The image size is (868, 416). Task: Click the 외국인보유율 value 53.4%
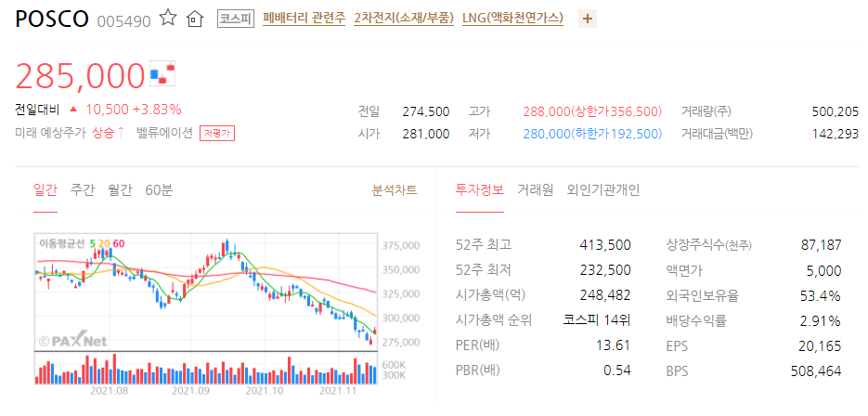[821, 296]
